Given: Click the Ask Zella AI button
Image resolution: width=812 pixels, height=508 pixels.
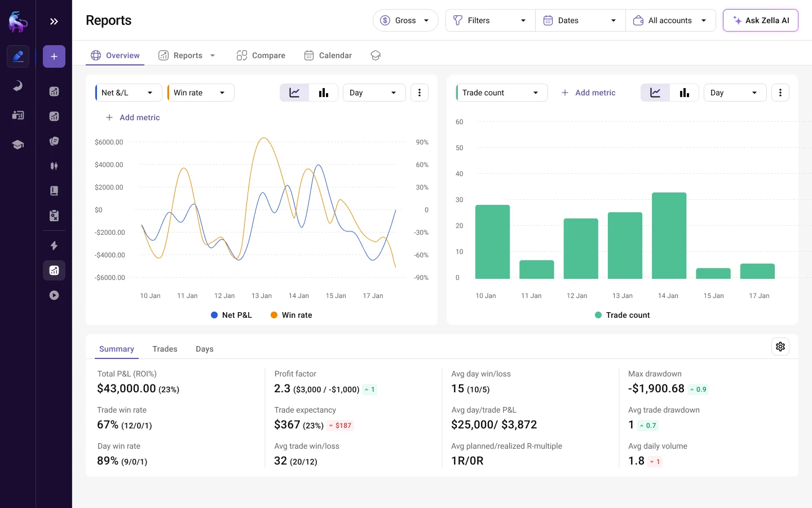Looking at the screenshot, I should (x=761, y=20).
